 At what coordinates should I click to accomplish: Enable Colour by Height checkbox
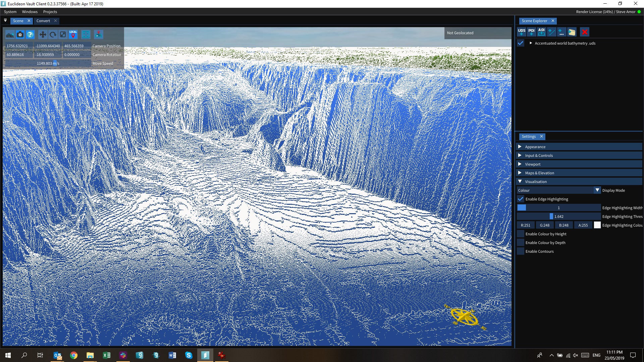pos(521,233)
